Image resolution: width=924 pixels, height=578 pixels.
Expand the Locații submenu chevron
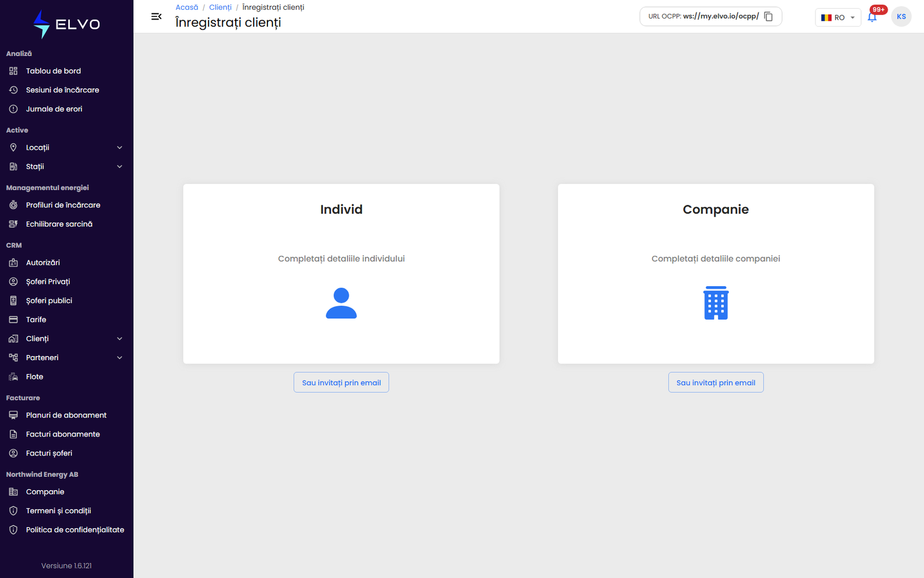[120, 147]
